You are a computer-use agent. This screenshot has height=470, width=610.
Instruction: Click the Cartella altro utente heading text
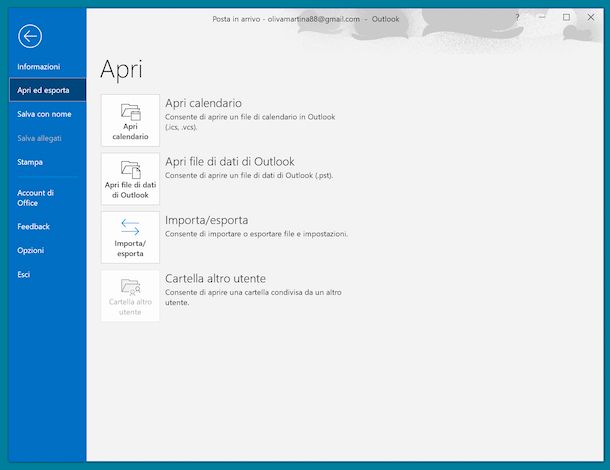[216, 279]
